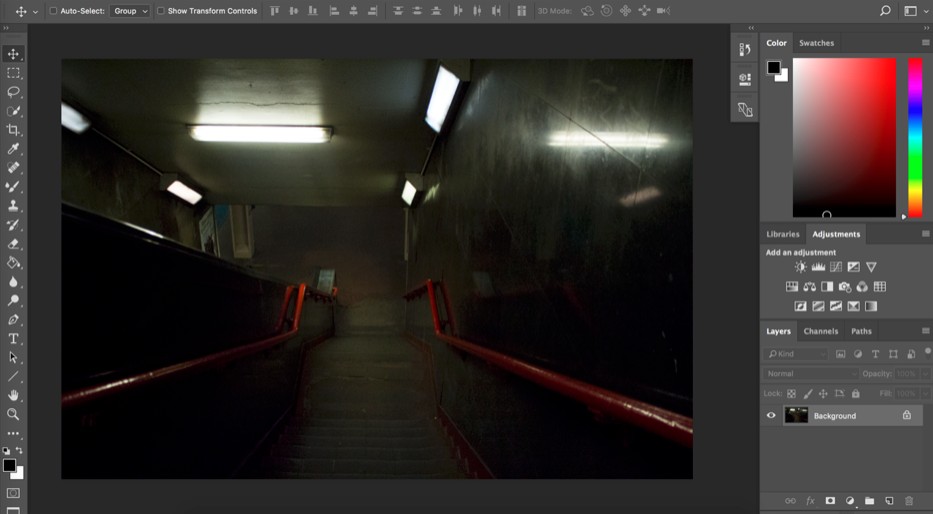This screenshot has width=933, height=514.
Task: Toggle Quick Mask mode
Action: coord(13,493)
